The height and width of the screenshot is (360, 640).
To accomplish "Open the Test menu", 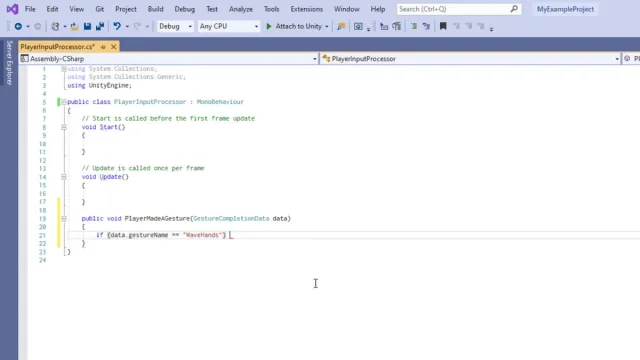I will click(x=212, y=9).
